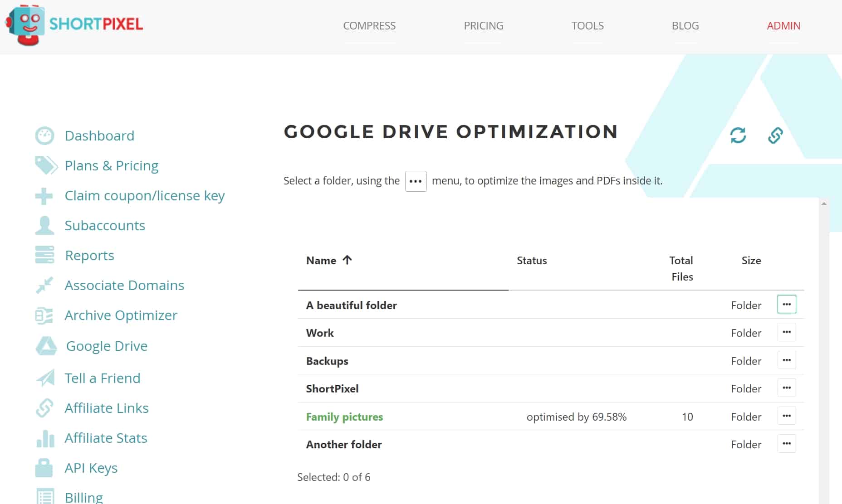
Task: Click the Google Drive link/connect icon
Action: tap(775, 135)
